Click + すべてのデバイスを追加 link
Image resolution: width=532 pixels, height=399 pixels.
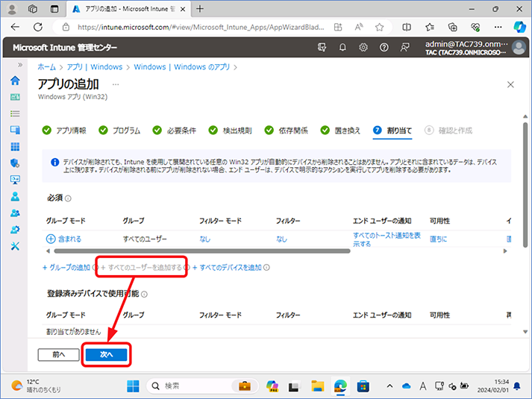tap(227, 268)
